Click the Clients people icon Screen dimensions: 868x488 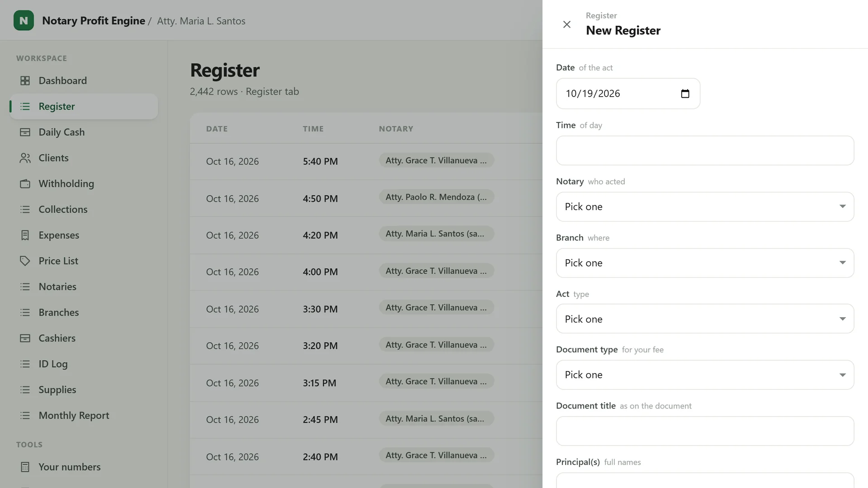[x=25, y=158]
